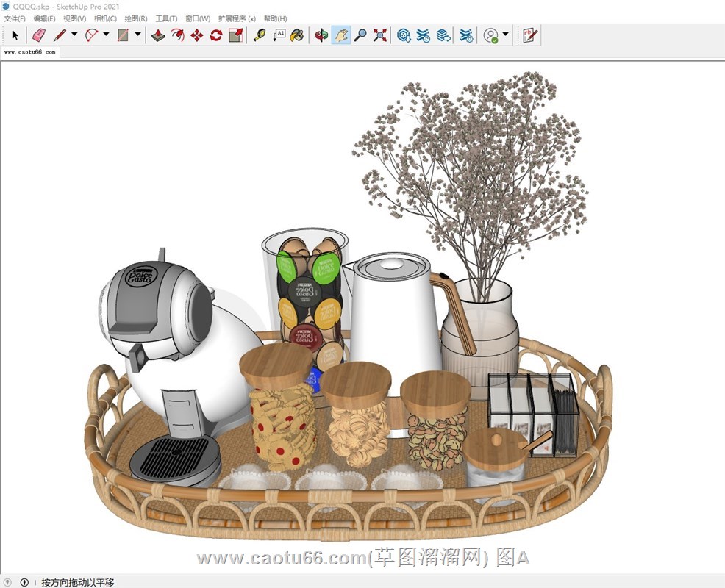Open the 3D Warehouse icon
This screenshot has height=588, width=725.
pos(404,35)
